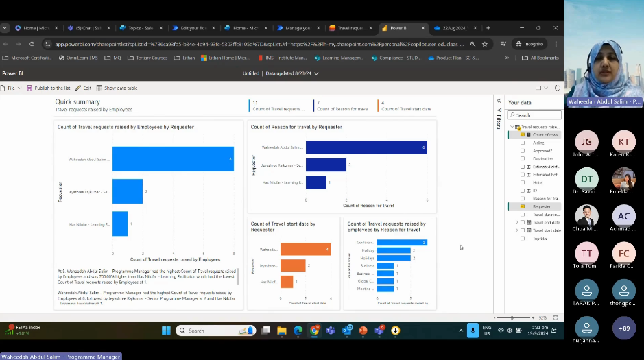Screen dimensions: 644x360
Task: Expand the Travel end date field
Action: (516, 222)
